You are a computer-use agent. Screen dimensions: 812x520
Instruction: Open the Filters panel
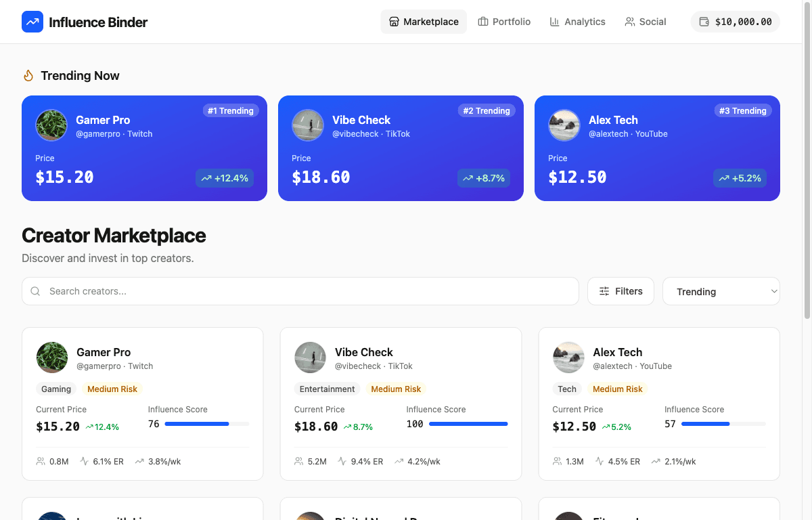click(621, 291)
